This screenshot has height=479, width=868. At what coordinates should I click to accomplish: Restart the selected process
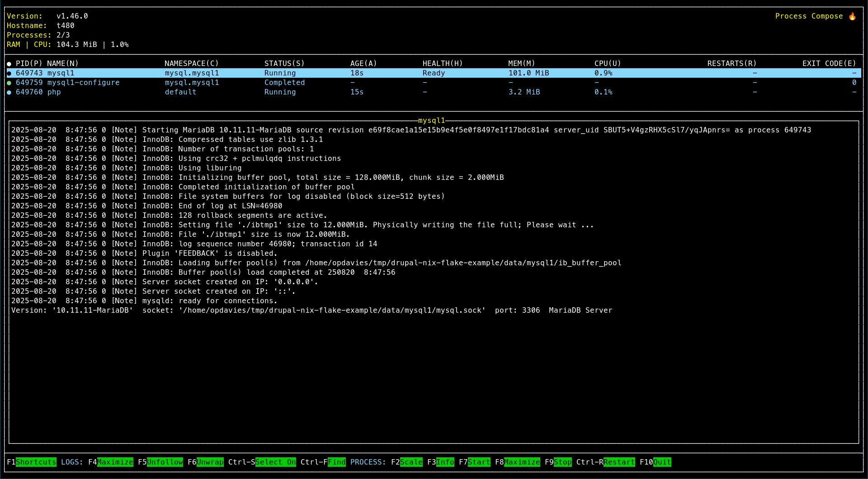point(619,462)
